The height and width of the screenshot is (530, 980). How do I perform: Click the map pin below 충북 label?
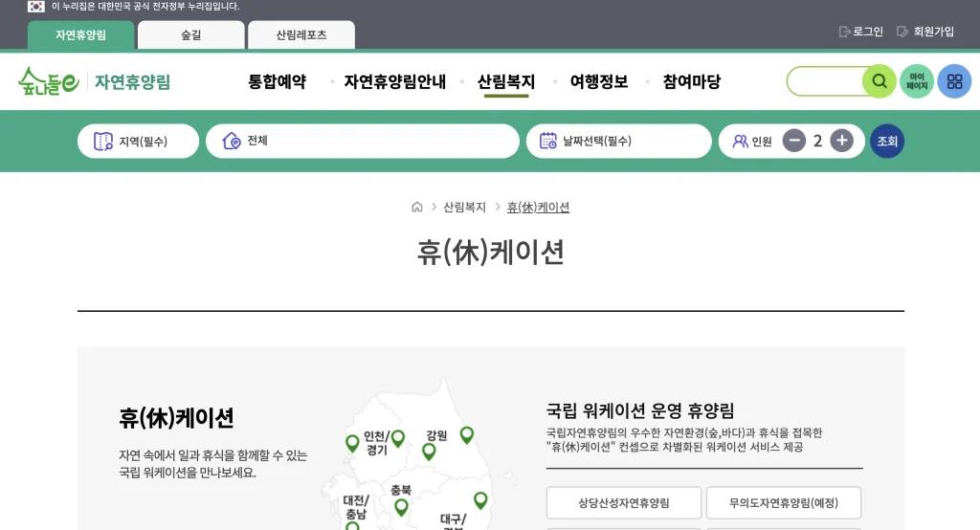[x=401, y=507]
